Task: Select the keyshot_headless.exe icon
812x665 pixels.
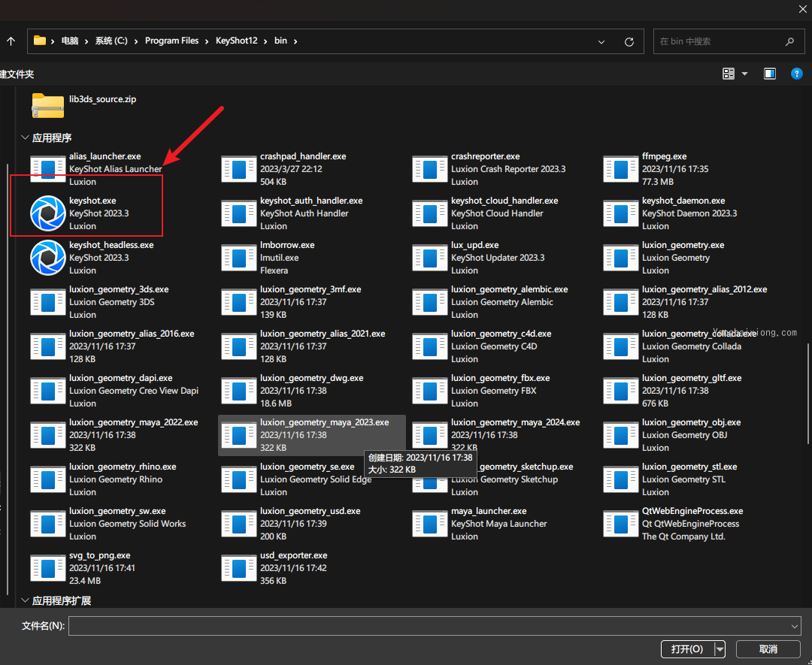Action: [x=47, y=258]
